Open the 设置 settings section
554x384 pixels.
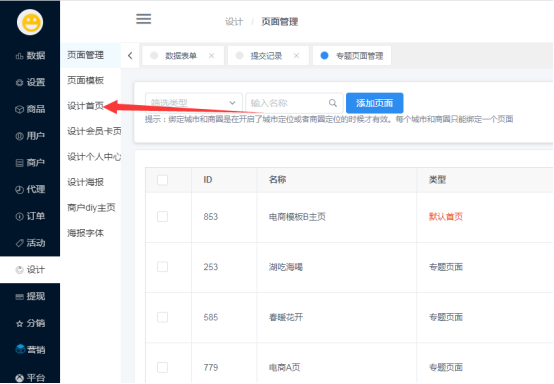[30, 82]
